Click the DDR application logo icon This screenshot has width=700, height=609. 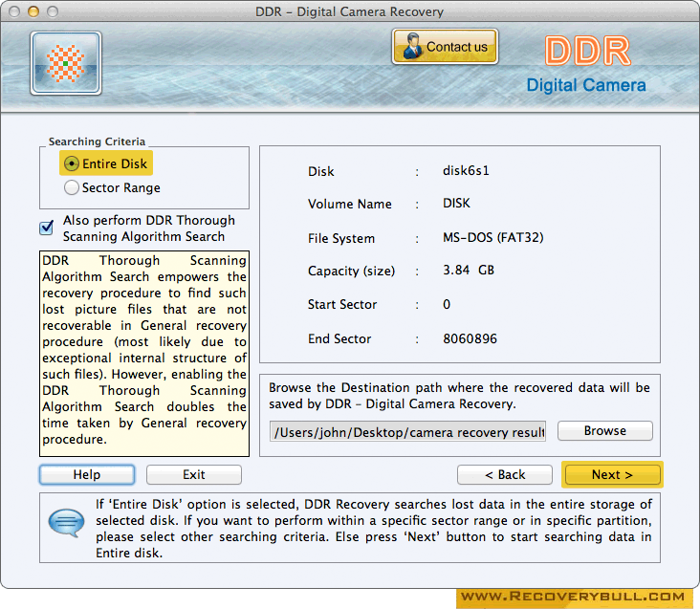pos(66,63)
